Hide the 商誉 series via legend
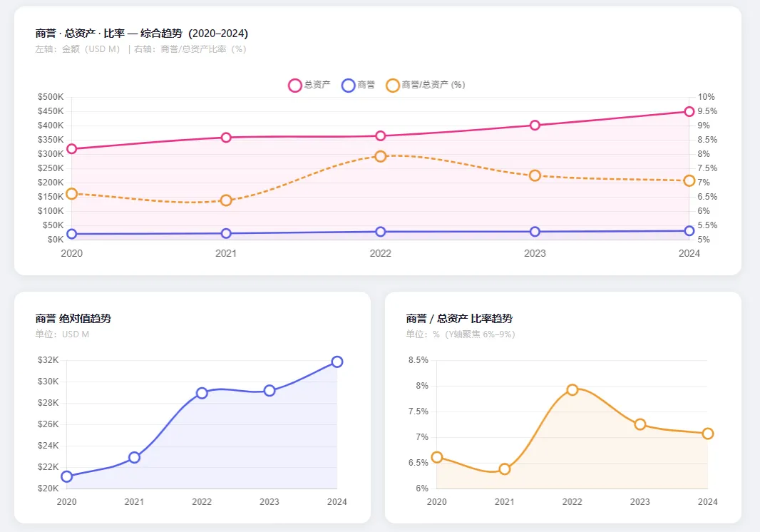Viewport: 760px width, 532px height. pyautogui.click(x=358, y=85)
